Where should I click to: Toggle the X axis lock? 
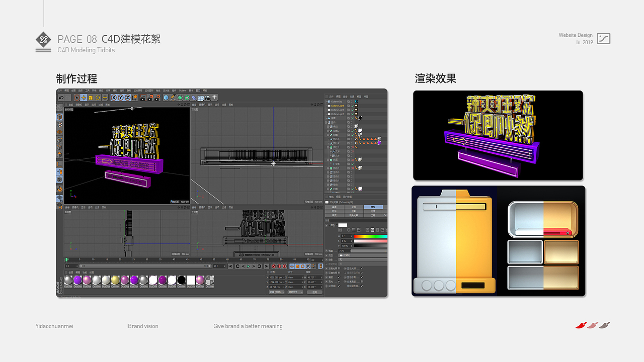[x=114, y=98]
